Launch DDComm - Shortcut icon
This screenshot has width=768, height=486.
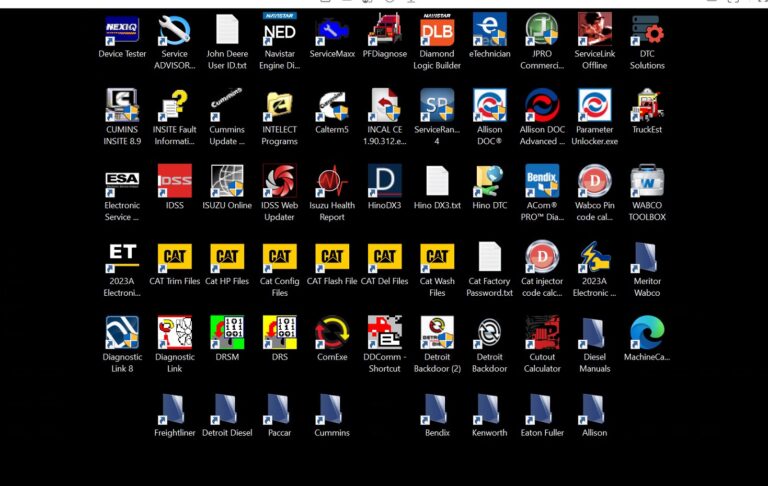[x=384, y=333]
